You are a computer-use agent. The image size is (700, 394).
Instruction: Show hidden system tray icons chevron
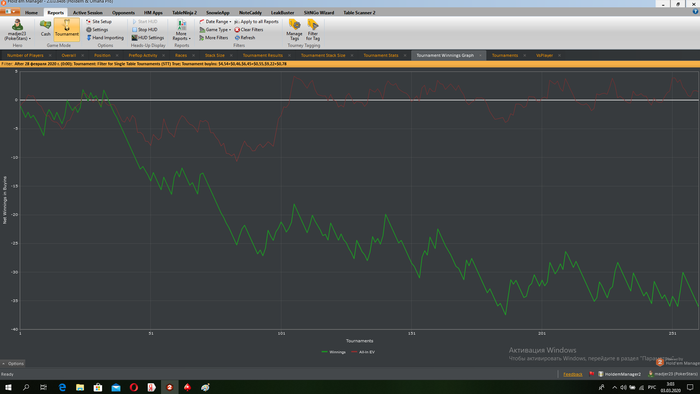click(x=615, y=387)
